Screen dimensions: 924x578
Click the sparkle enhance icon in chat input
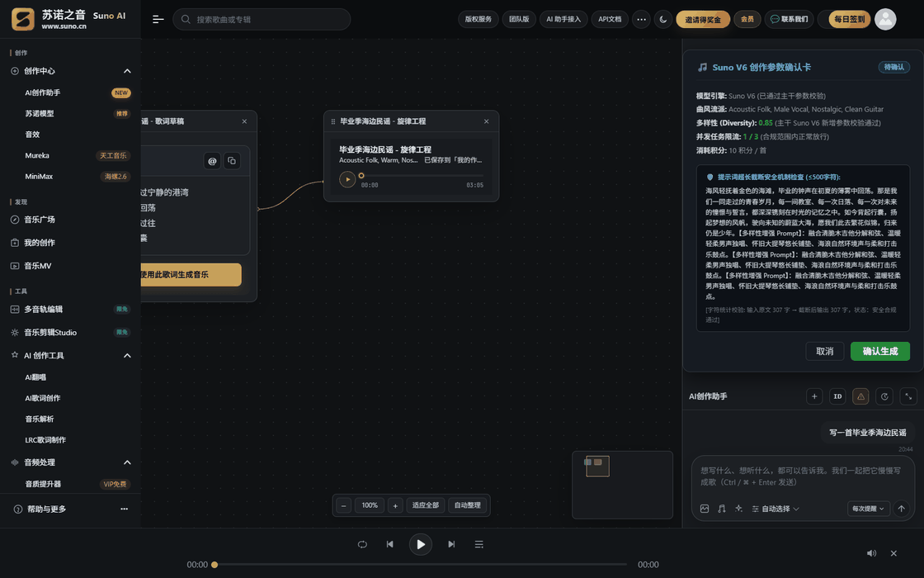[738, 509]
